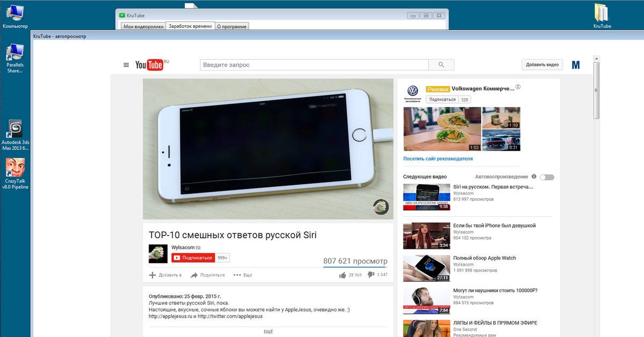This screenshot has height=337, width=644.
Task: Switch to the О программе tab
Action: (231, 26)
